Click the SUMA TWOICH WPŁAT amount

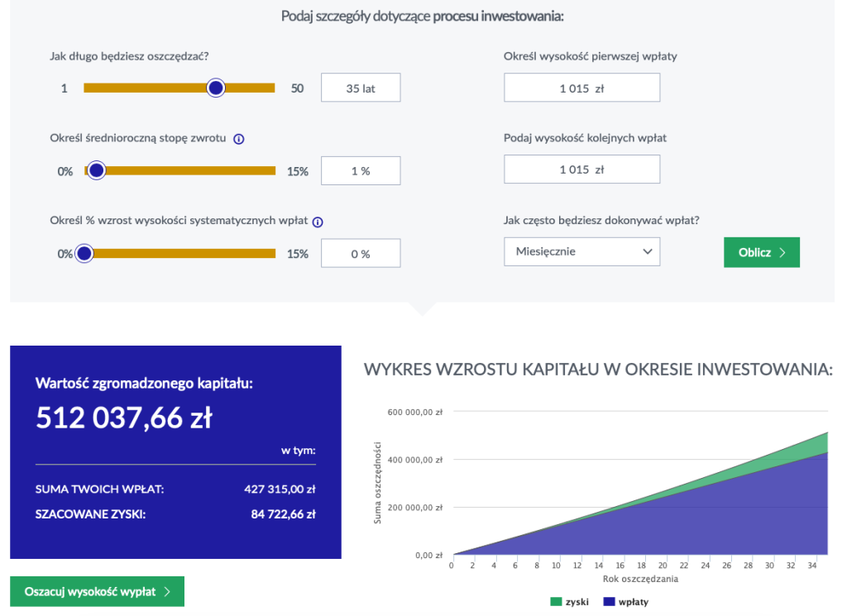[280, 489]
